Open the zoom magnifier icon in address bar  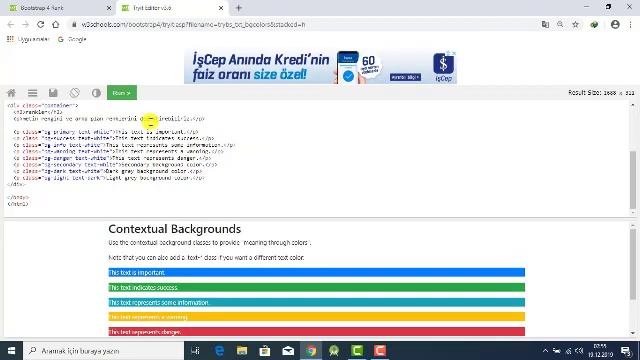[x=560, y=24]
